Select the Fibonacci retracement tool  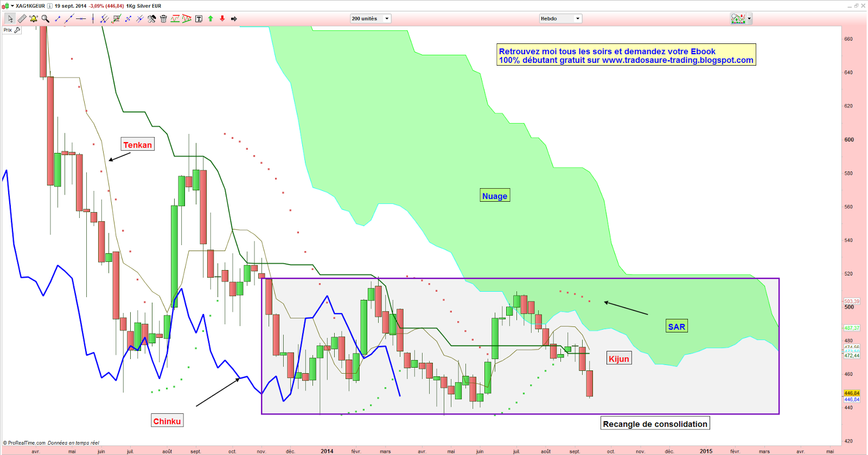116,18
